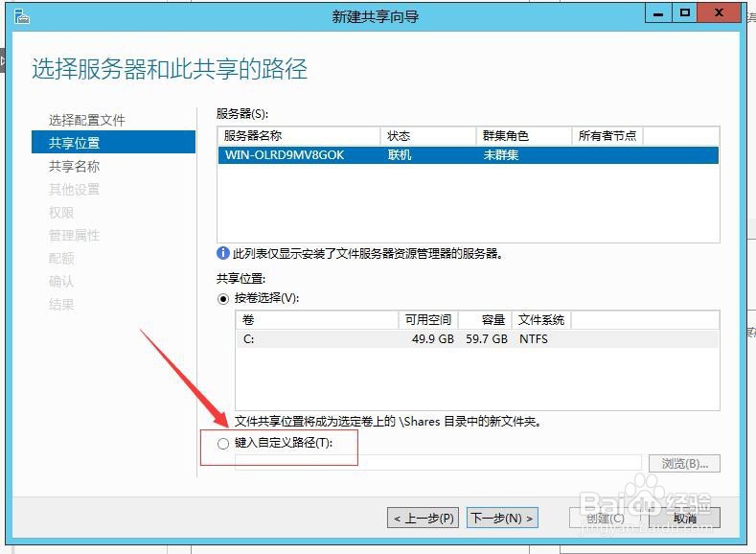Sort by the 服务器名称 column header

point(299,136)
